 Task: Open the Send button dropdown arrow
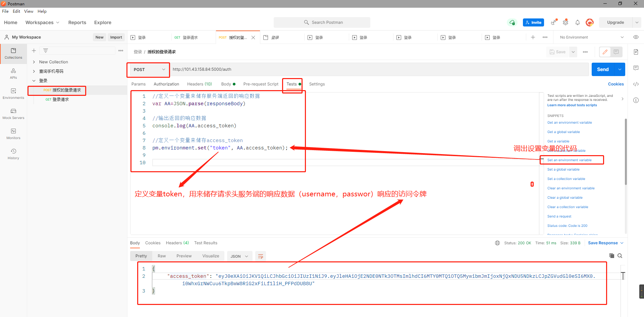(620, 69)
